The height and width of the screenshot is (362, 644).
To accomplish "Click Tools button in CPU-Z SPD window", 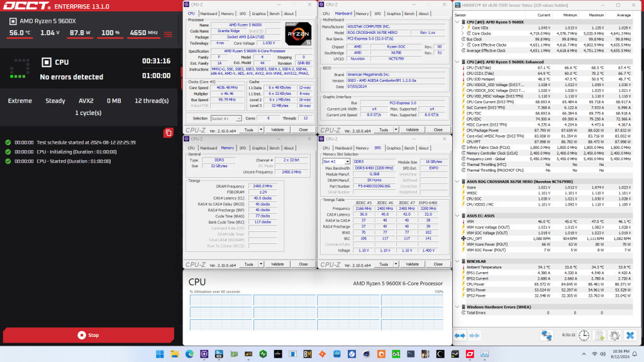I will point(384,265).
